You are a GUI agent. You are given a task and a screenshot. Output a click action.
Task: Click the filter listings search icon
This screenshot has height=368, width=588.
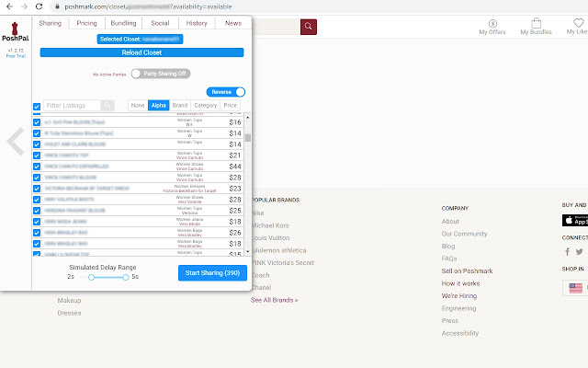[x=107, y=105]
